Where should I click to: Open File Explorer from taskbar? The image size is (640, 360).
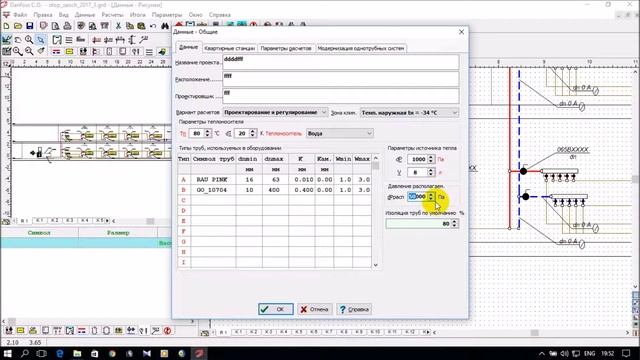tap(77, 353)
